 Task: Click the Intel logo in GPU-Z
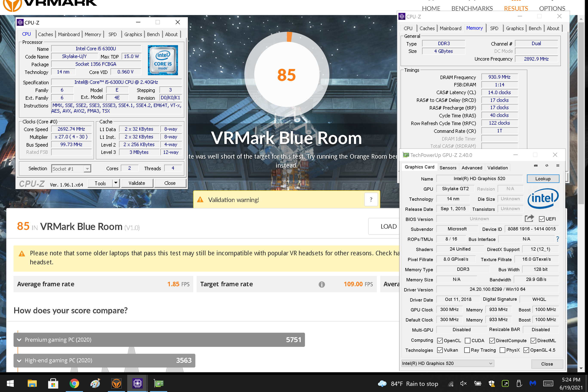tap(543, 199)
